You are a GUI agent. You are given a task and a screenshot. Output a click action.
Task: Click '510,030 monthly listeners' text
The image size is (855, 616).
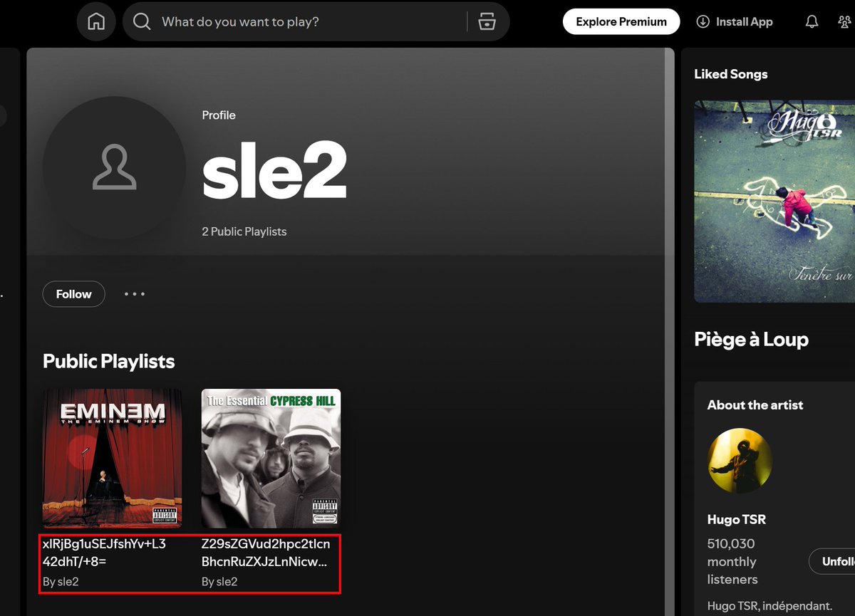732,561
